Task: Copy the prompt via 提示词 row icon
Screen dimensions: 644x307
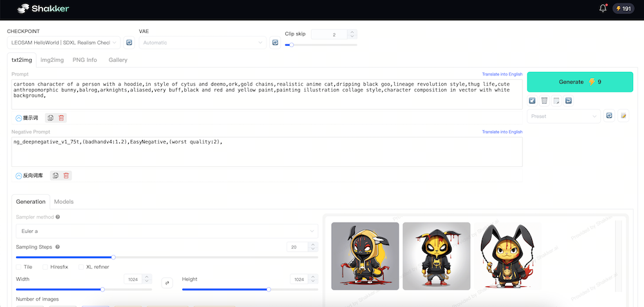Action: click(50, 118)
